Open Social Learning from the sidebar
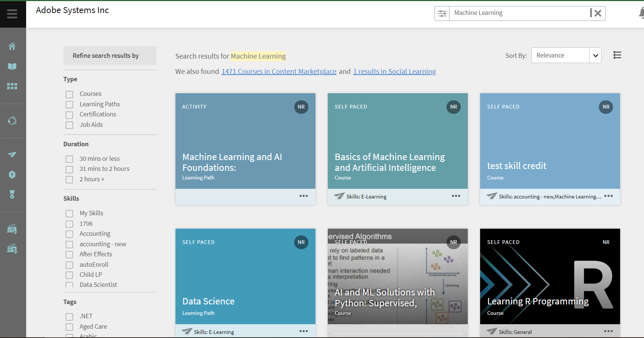Image resolution: width=644 pixels, height=338 pixels. (12, 121)
